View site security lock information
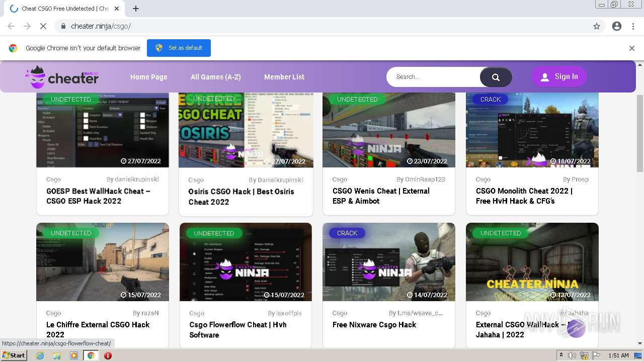The width and height of the screenshot is (644, 362). coord(63,26)
